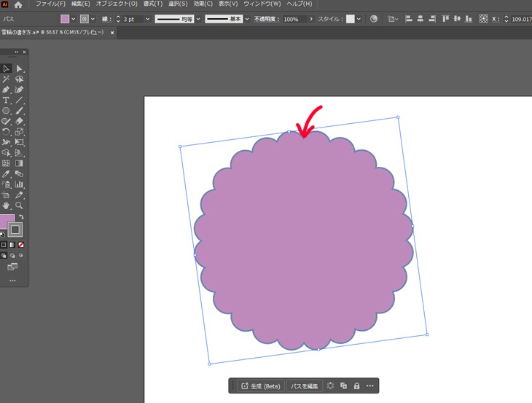The image size is (532, 403).
Task: Click the purple fill swatch in tools panel
Action: point(6,222)
